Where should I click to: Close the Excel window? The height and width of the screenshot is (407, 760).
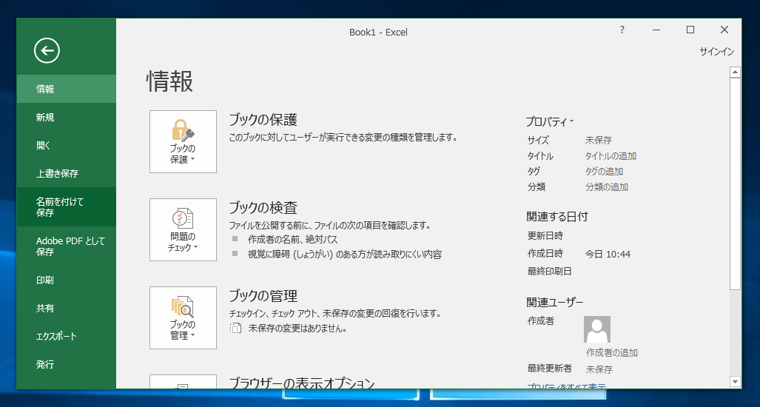[724, 30]
